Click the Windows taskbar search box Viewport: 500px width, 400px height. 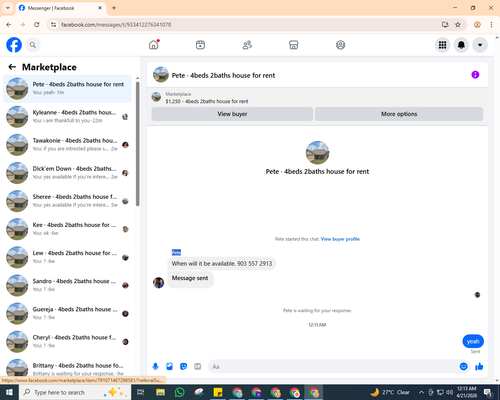click(75, 392)
